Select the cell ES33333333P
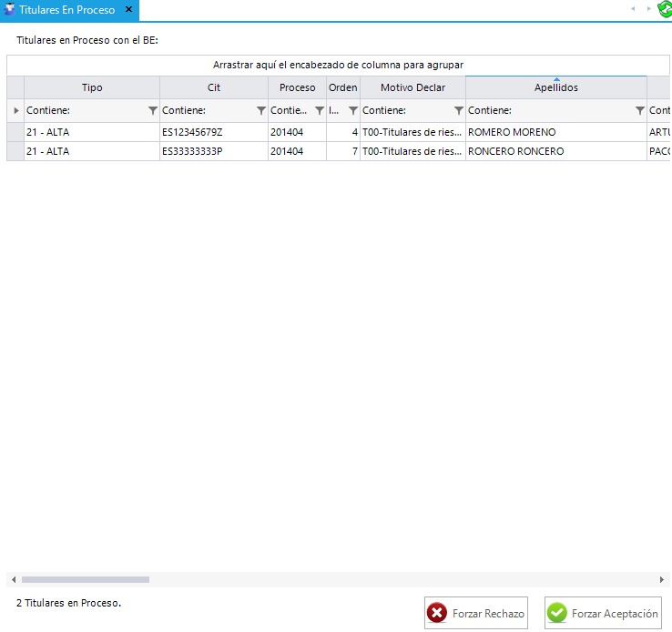The height and width of the screenshot is (632, 672). tap(214, 151)
